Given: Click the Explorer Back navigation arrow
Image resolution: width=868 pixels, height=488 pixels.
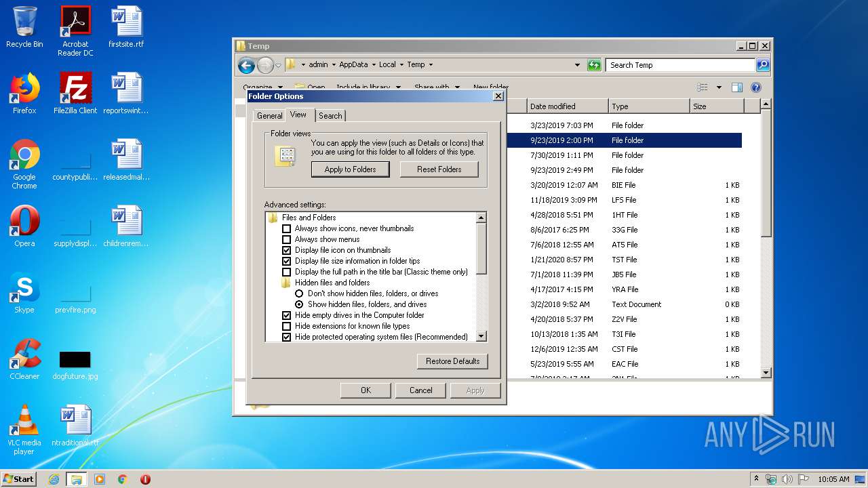Looking at the screenshot, I should coord(246,65).
